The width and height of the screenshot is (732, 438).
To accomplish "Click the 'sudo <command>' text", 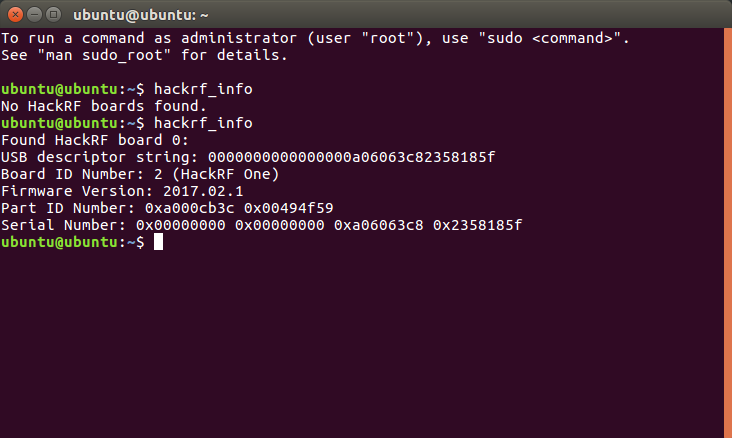I will click(x=550, y=38).
